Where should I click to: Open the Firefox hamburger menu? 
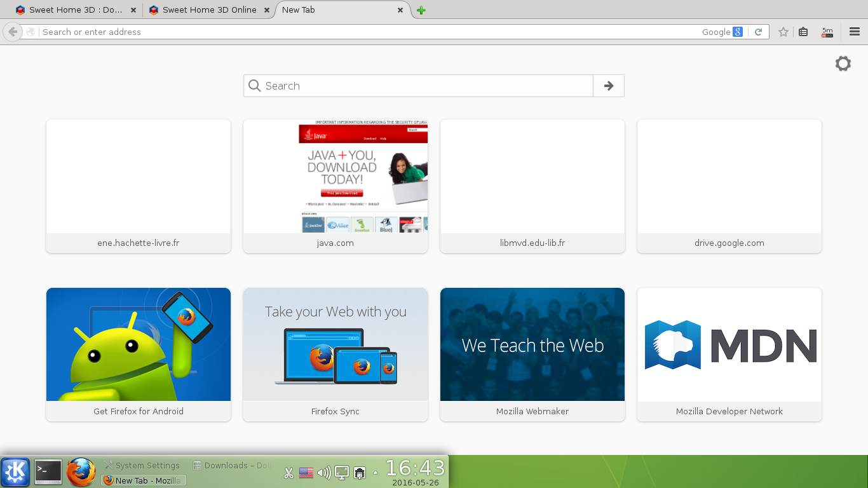tap(855, 32)
